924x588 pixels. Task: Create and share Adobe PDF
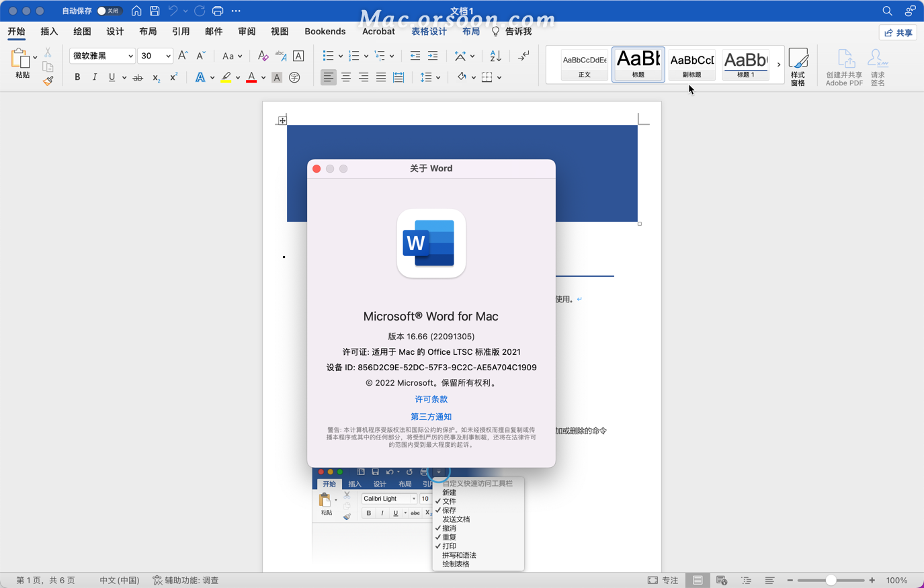pos(845,67)
